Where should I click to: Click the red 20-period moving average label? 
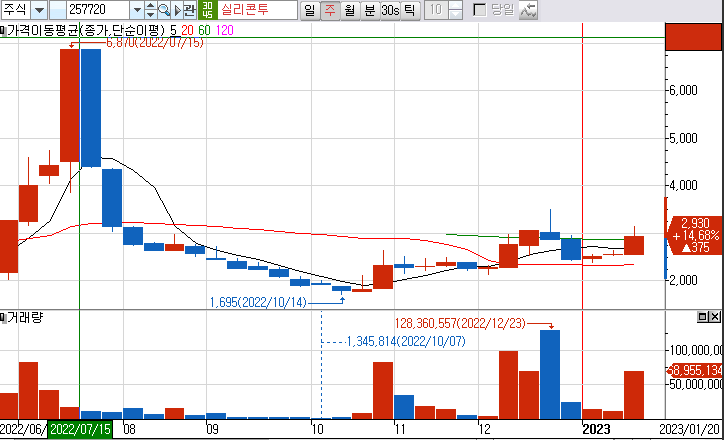(x=187, y=30)
